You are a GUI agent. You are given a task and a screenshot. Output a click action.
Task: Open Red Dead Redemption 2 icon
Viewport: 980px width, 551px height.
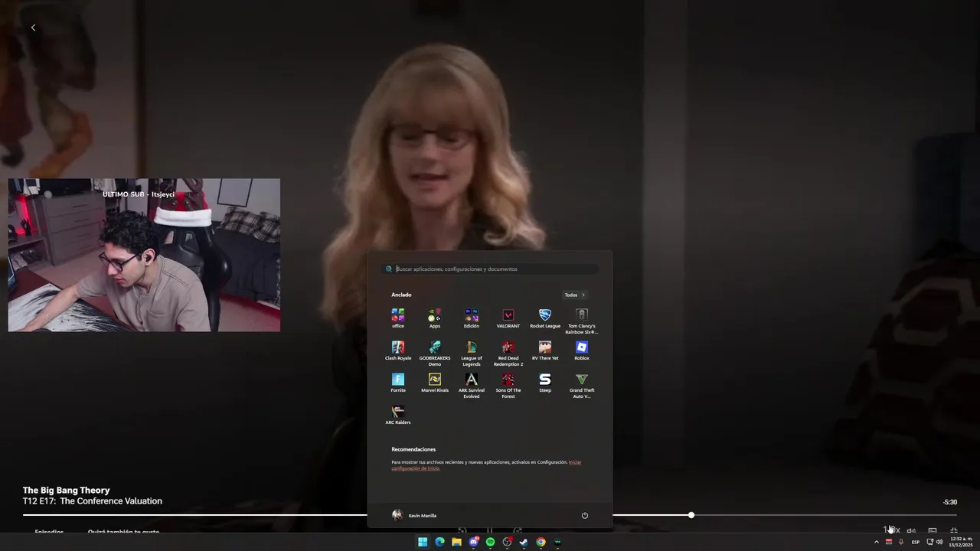[x=508, y=353]
